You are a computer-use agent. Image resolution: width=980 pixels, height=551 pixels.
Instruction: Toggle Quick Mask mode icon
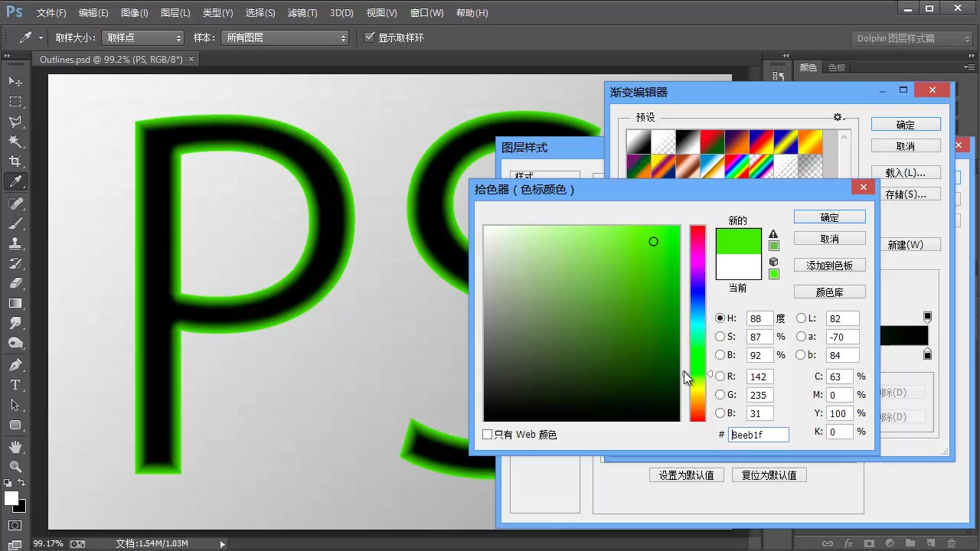[x=15, y=526]
